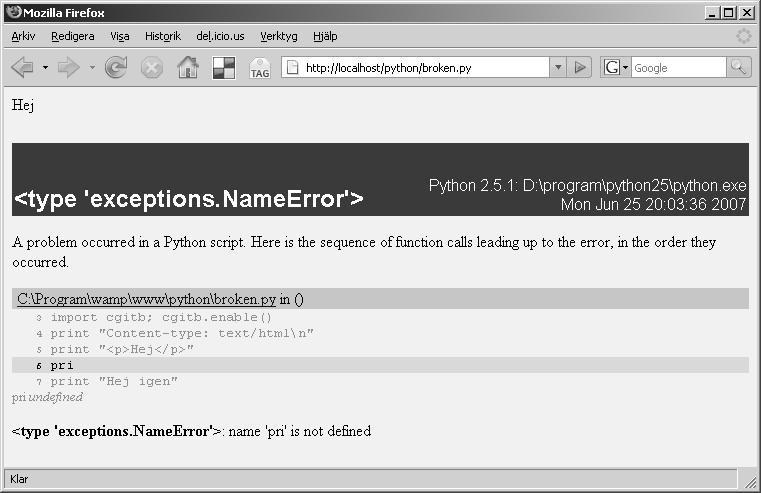Click the Firefox logo in title bar
This screenshot has height=493, width=761.
click(x=15, y=12)
